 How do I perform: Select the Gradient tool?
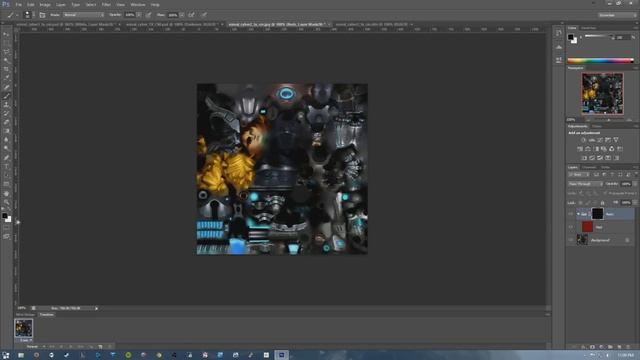point(6,131)
